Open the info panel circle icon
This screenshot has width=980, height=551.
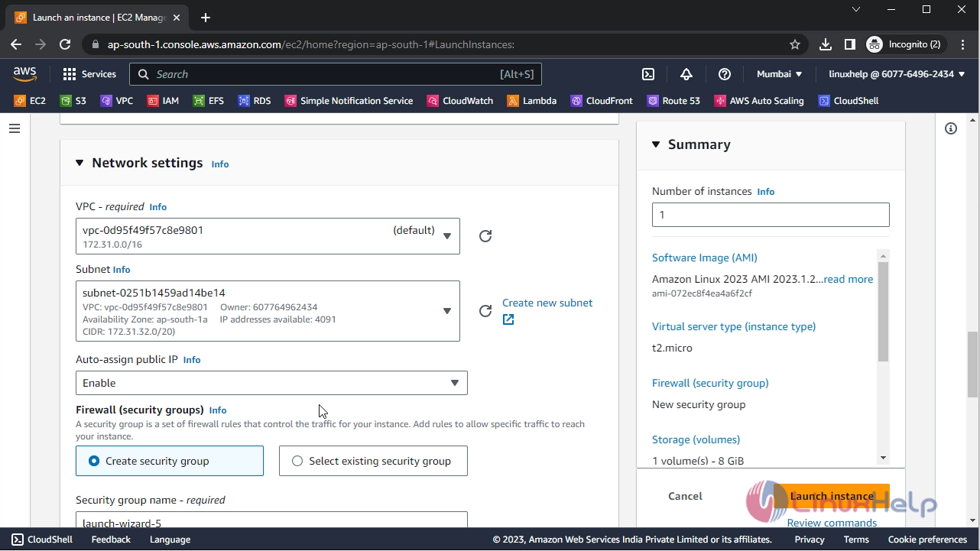tap(951, 128)
